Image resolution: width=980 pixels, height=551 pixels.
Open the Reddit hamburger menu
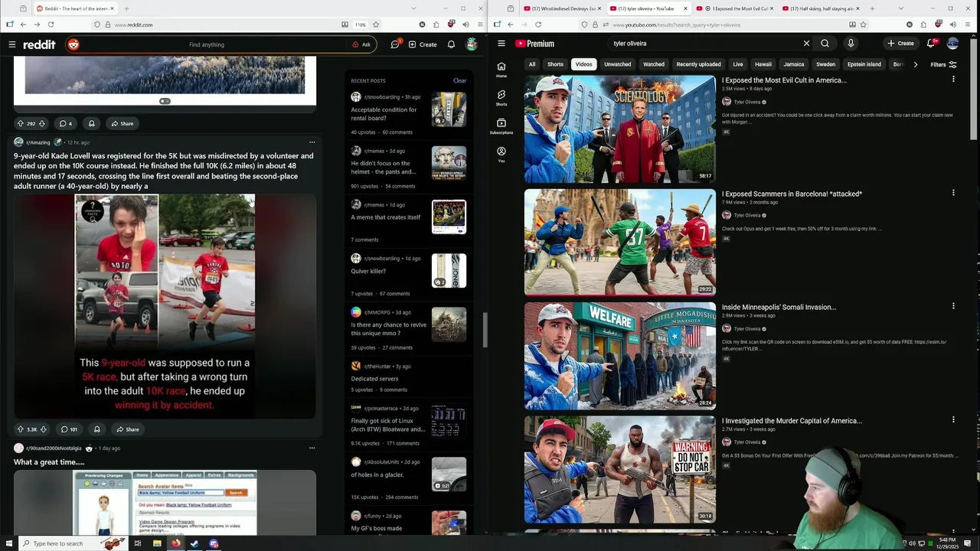11,44
